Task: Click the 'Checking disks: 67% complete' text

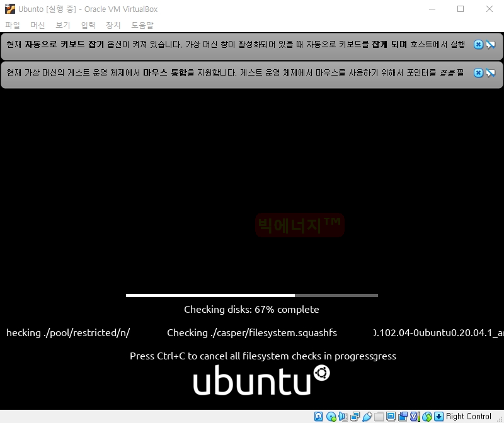Action: coord(251,309)
